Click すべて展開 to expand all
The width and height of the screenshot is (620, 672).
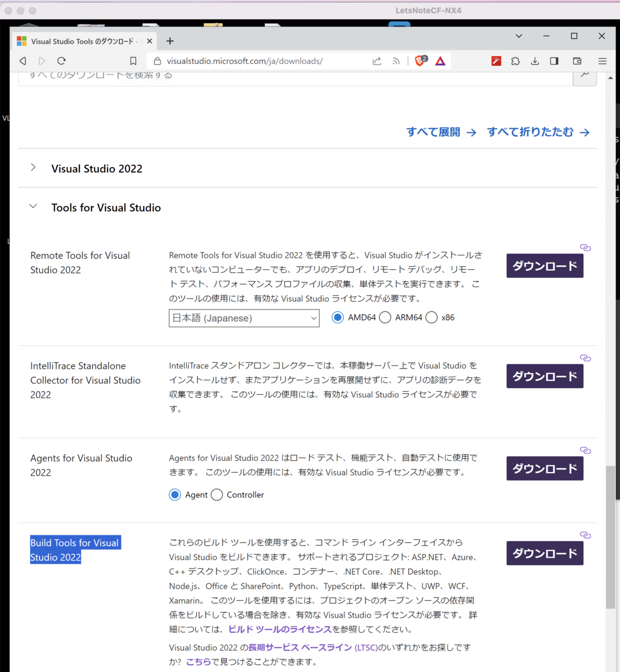coord(441,132)
